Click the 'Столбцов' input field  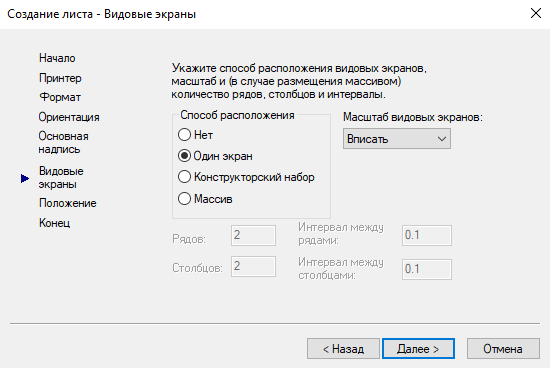click(x=253, y=266)
